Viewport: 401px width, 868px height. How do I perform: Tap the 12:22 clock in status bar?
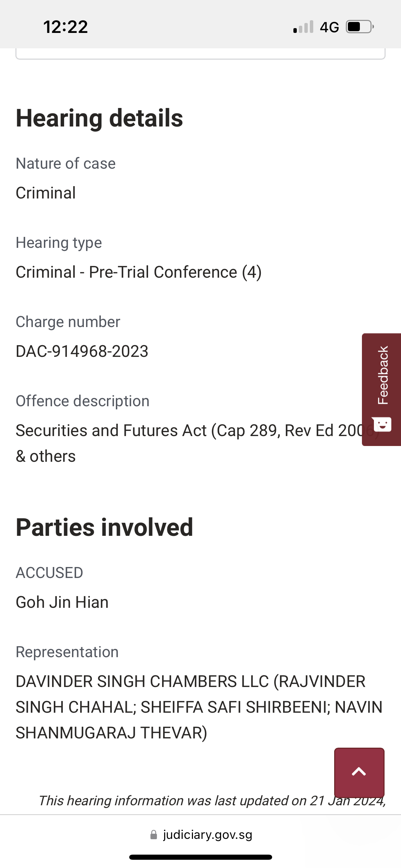pyautogui.click(x=65, y=27)
